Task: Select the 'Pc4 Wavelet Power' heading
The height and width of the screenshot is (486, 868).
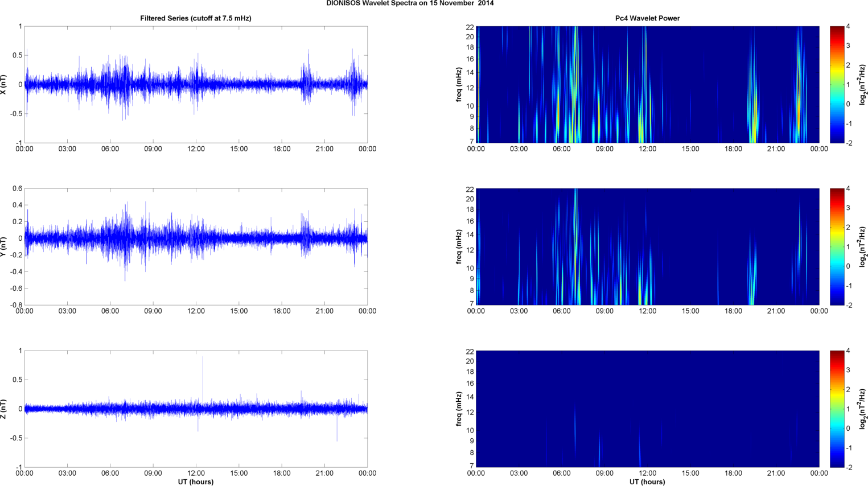Action: (x=647, y=18)
